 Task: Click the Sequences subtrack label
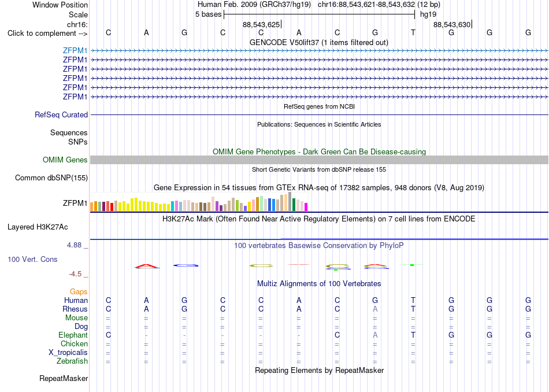[69, 133]
